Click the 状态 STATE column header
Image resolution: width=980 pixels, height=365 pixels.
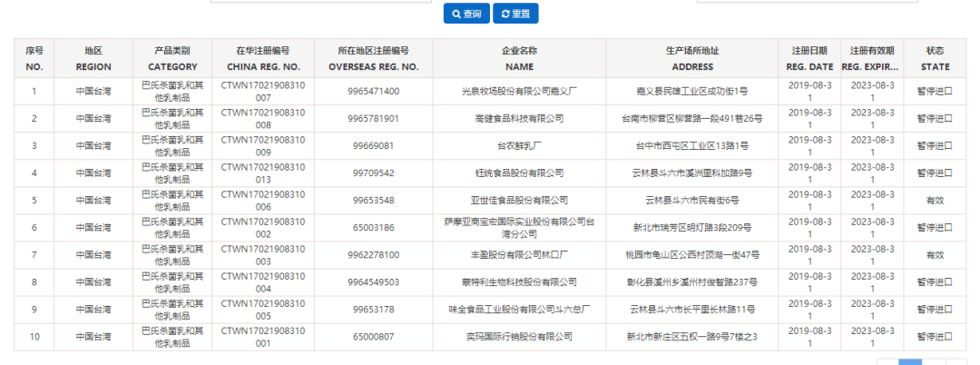click(935, 59)
